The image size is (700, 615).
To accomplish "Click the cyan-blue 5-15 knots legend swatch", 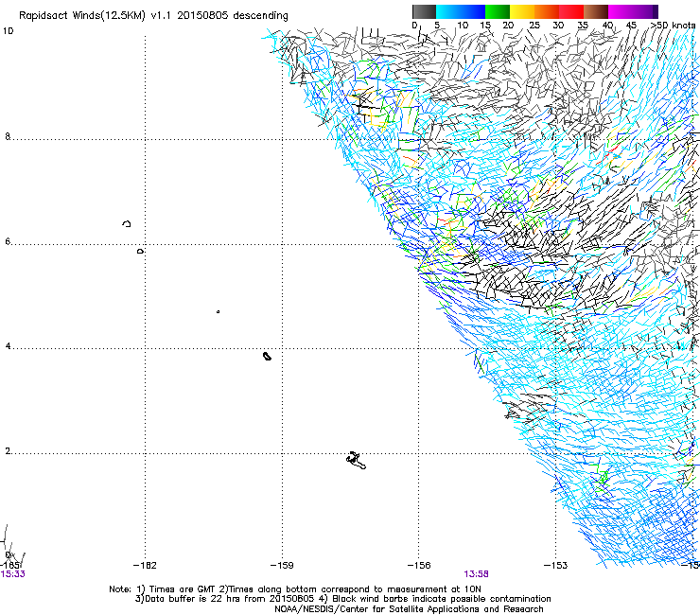I will 461,11.
